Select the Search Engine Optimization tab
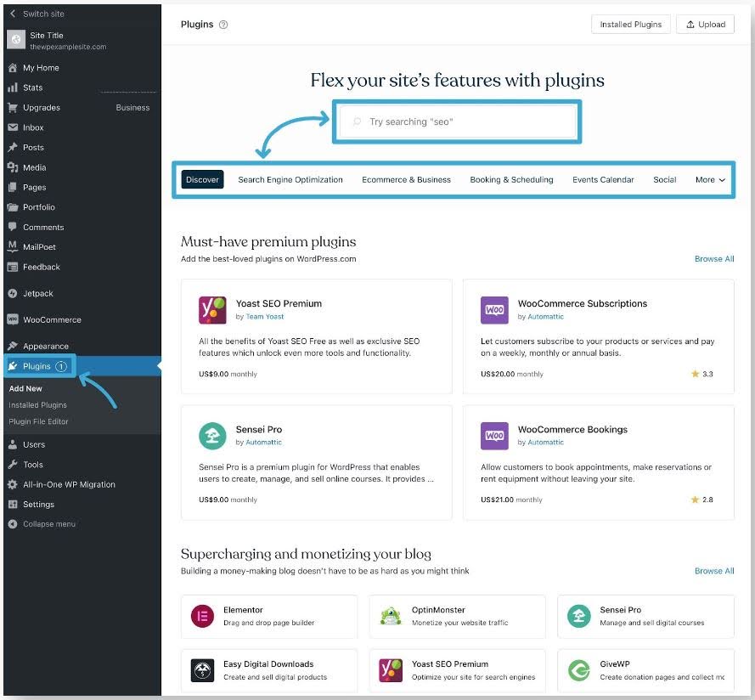The width and height of the screenshot is (755, 700). click(290, 180)
